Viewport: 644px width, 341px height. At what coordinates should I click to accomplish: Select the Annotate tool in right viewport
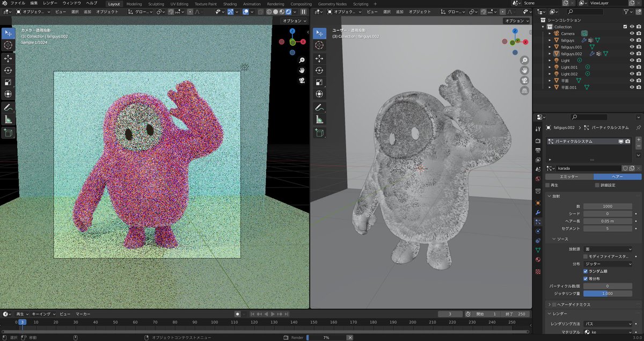click(x=319, y=107)
